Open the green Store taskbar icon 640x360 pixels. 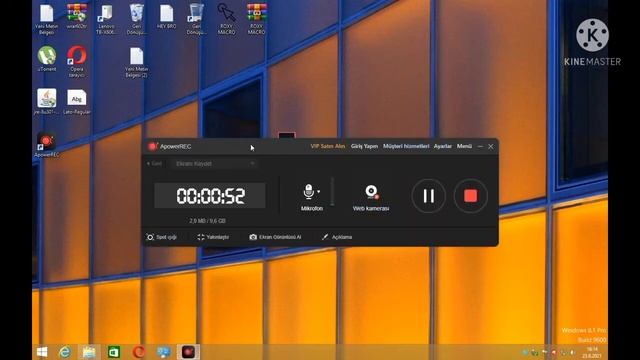pos(114,352)
